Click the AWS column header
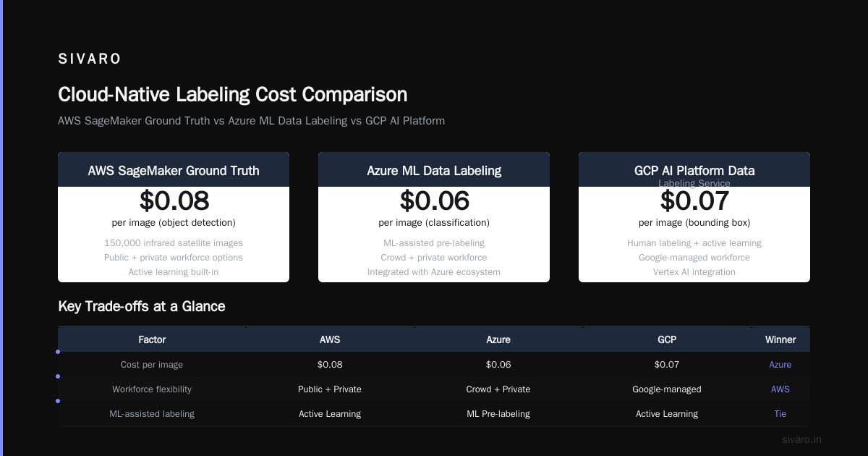Viewport: 868px width, 456px height. point(330,339)
